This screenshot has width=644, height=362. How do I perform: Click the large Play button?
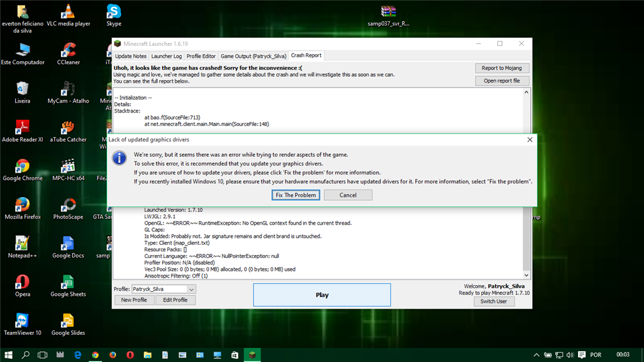point(322,295)
